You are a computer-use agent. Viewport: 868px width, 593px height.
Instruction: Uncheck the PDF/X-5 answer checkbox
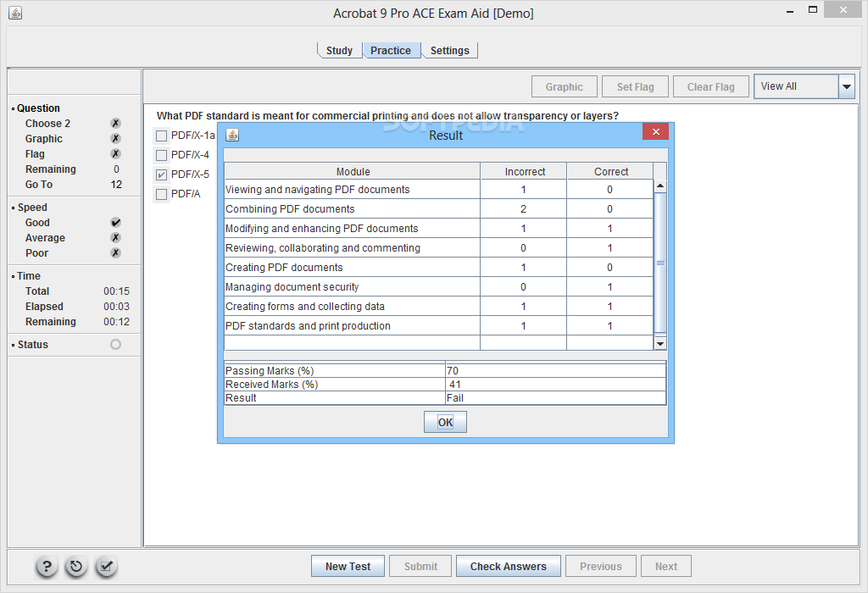pyautogui.click(x=161, y=175)
